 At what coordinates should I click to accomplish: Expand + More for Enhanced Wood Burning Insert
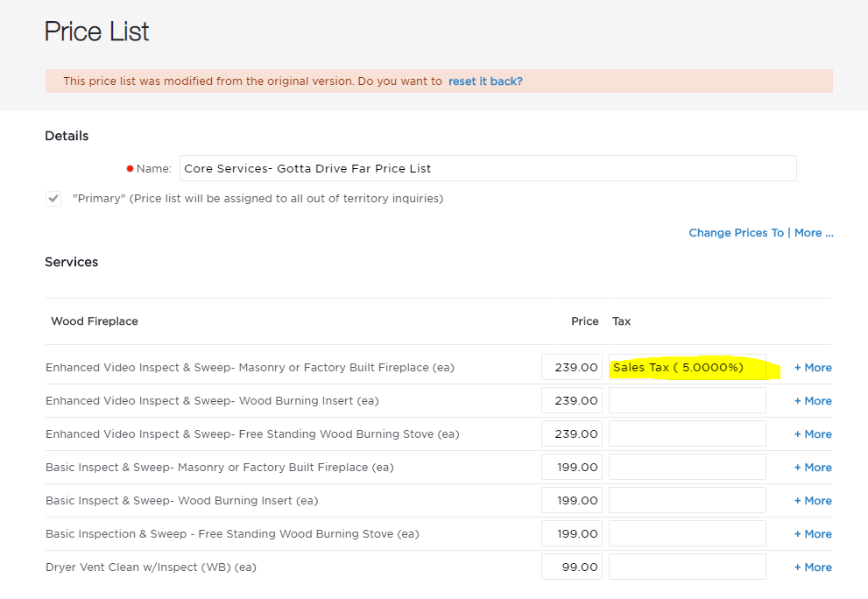(813, 401)
